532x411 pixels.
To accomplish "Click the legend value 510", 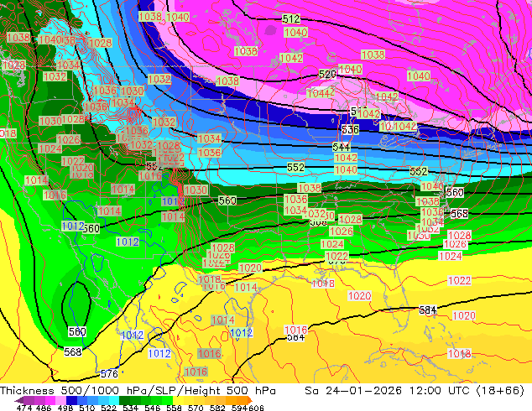I will click(x=87, y=408).
